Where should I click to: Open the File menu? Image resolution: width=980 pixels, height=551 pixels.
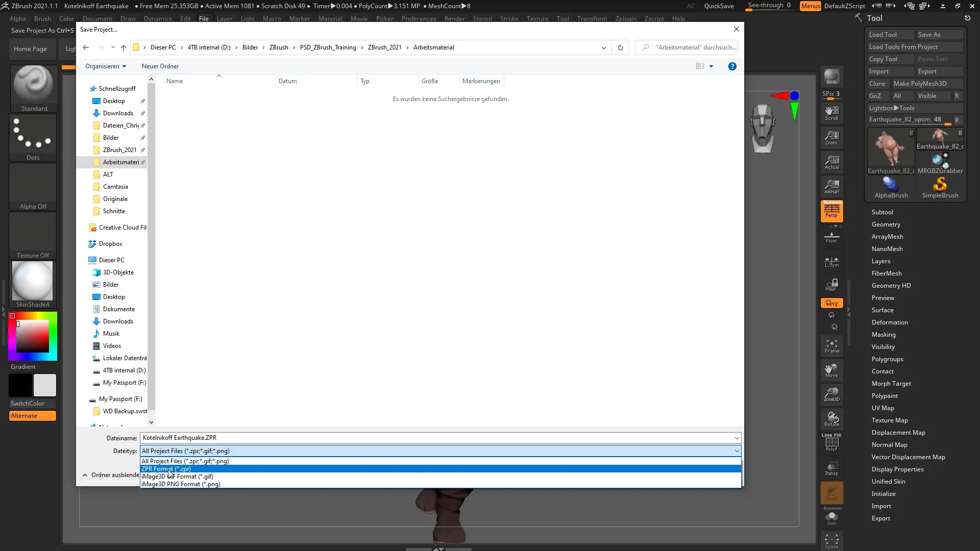[204, 18]
